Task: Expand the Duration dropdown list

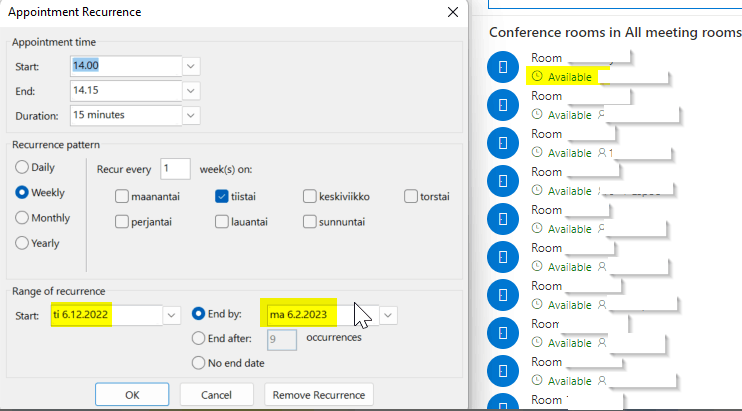Action: tap(191, 115)
